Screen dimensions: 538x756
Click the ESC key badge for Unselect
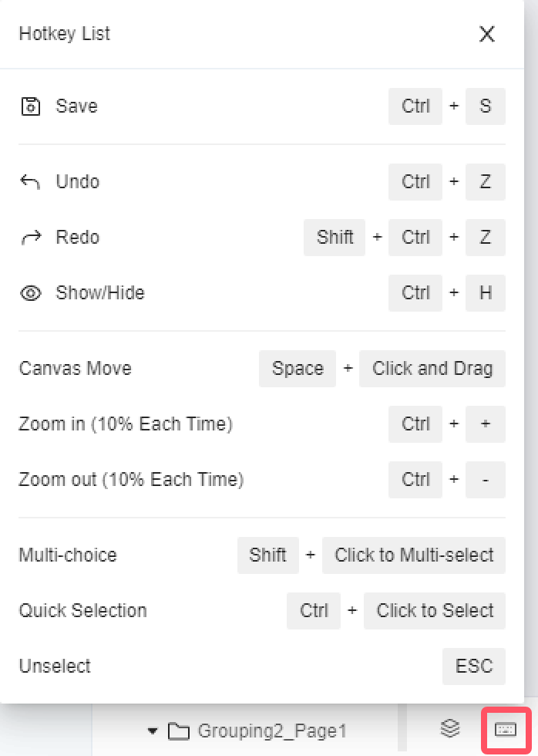point(473,666)
